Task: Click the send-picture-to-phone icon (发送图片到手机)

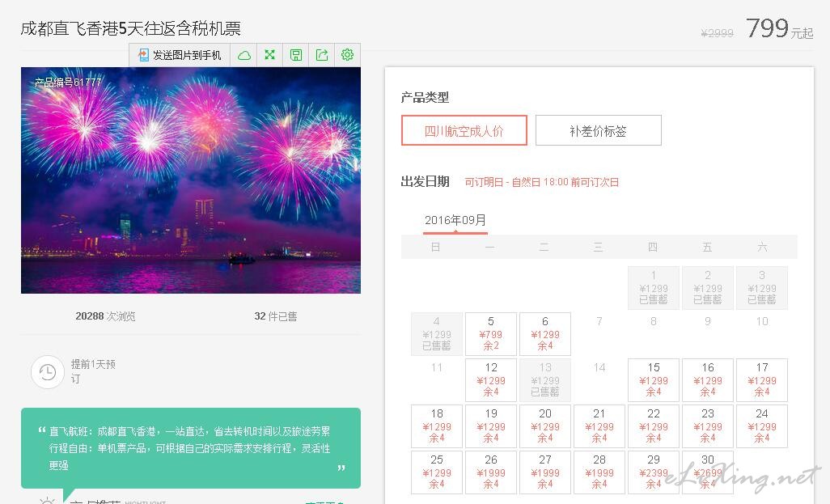Action: pyautogui.click(x=143, y=55)
